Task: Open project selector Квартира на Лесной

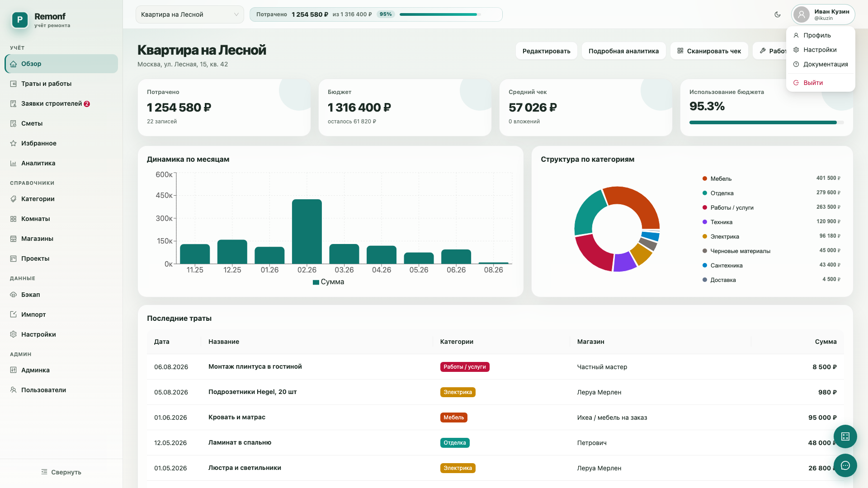Action: [190, 14]
